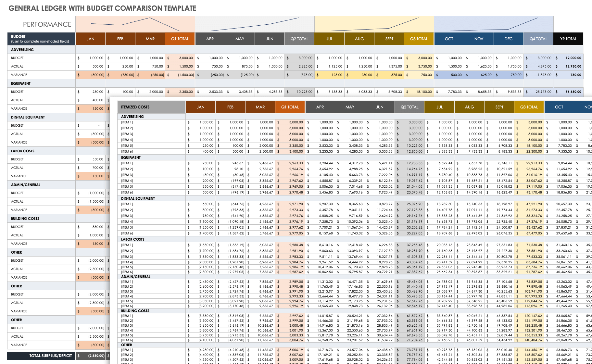Image resolution: width=592 pixels, height=364 pixels.
Task: Click Equipment yearly budget total 56,650.00
Action: click(568, 92)
